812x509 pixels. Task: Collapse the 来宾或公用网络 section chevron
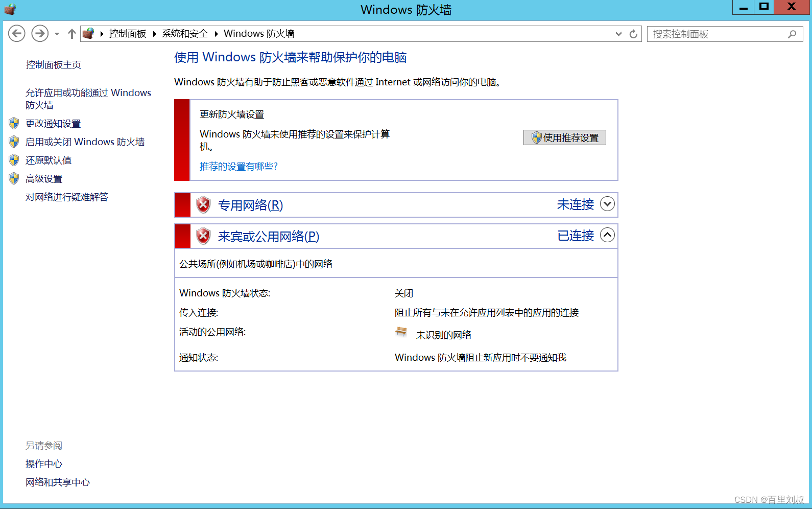[x=607, y=235]
